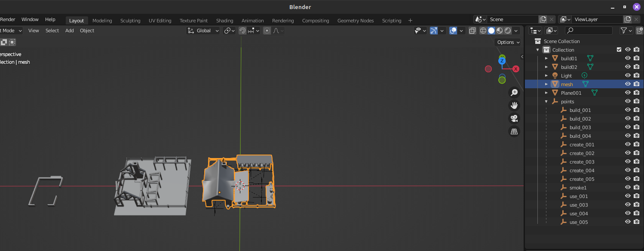
Task: Open the viewport shading options dropdown arrow
Action: [x=517, y=31]
